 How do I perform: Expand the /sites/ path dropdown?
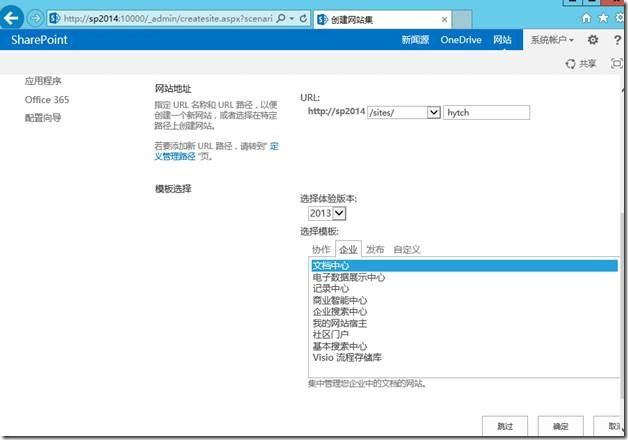coord(433,113)
